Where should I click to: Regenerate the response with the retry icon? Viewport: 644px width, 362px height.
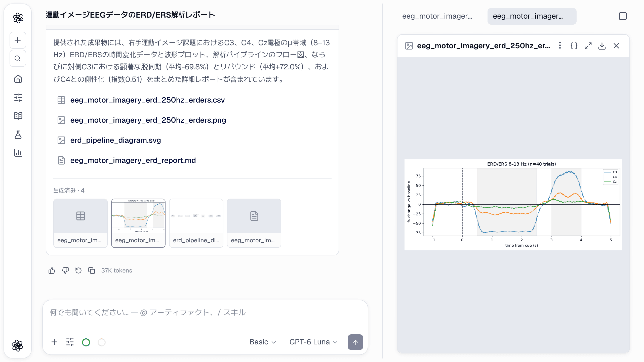point(78,270)
